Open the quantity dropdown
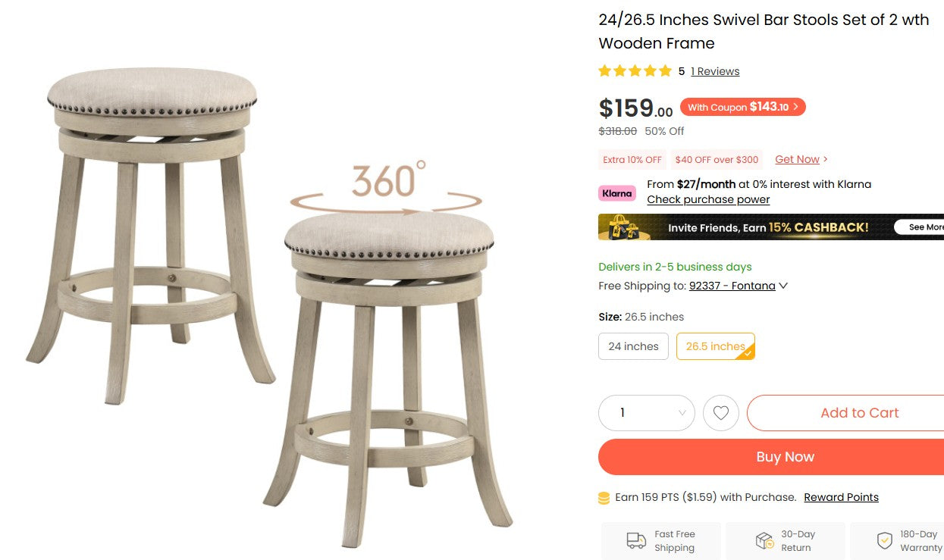944x560 pixels. (x=646, y=412)
